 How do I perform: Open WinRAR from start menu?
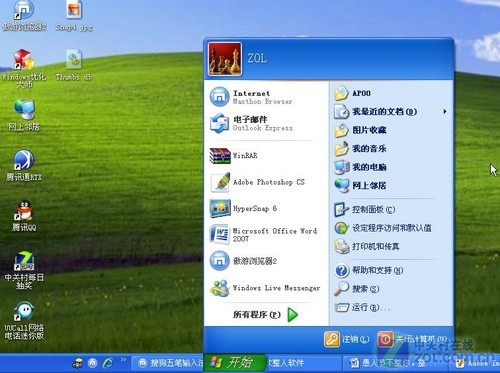pos(266,156)
